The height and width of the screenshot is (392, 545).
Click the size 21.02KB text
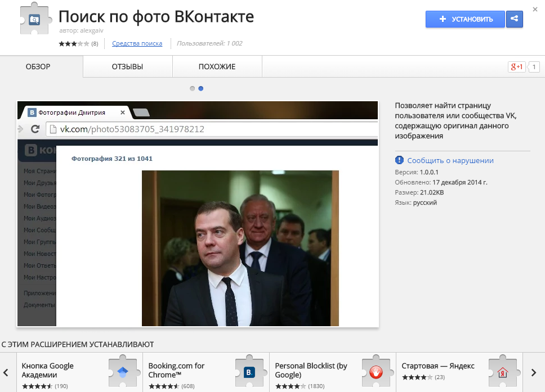click(x=432, y=192)
